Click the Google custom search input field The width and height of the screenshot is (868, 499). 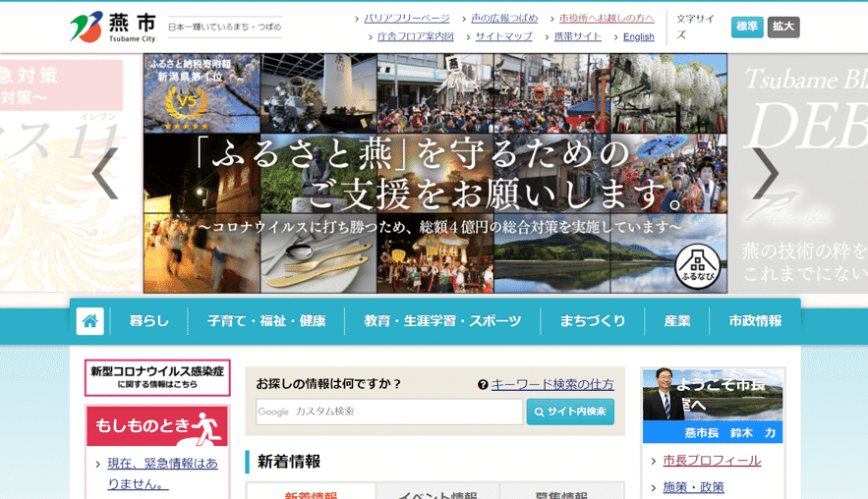[389, 412]
